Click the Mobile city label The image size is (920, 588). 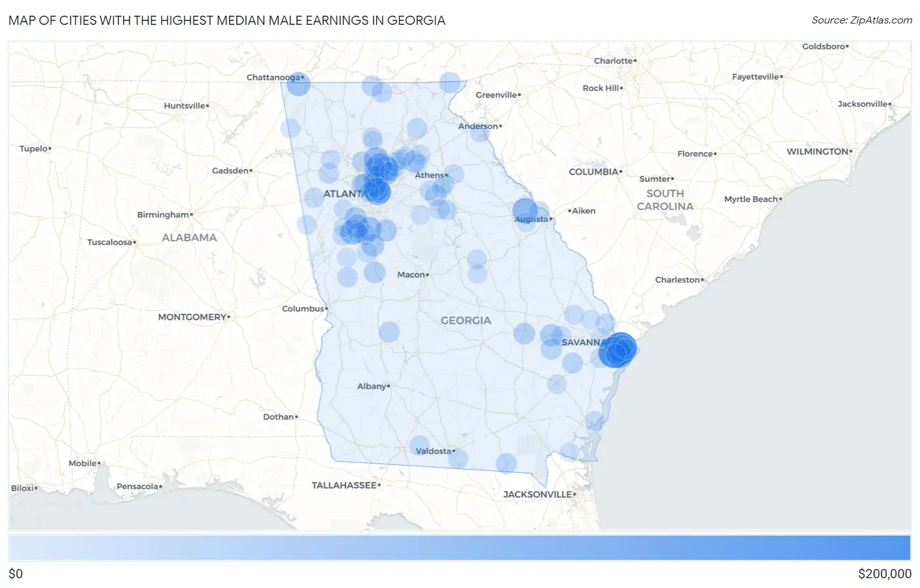coord(83,463)
